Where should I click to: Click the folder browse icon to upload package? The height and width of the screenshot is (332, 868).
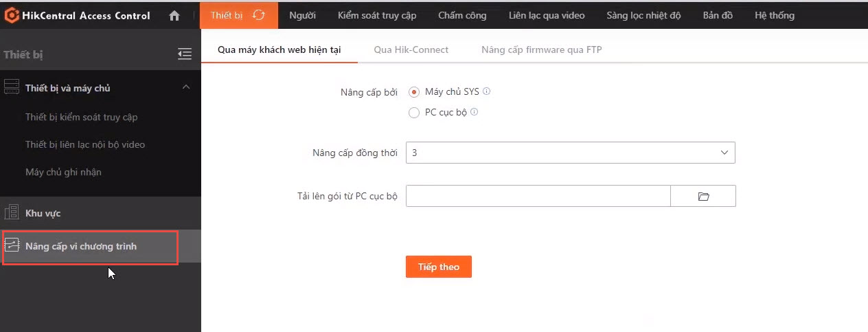coord(703,197)
